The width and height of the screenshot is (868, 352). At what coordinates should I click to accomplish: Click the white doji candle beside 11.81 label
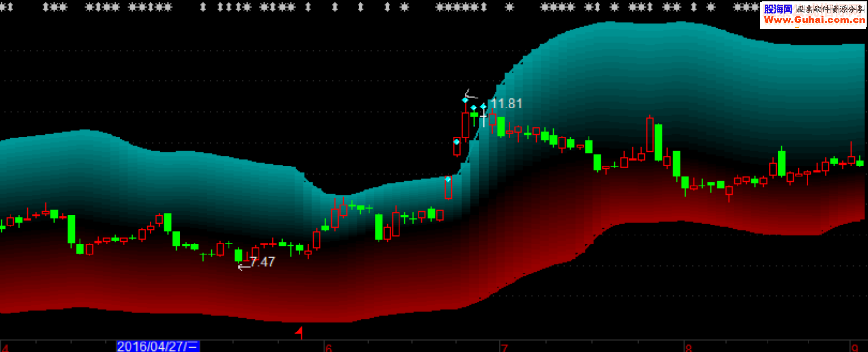[484, 116]
